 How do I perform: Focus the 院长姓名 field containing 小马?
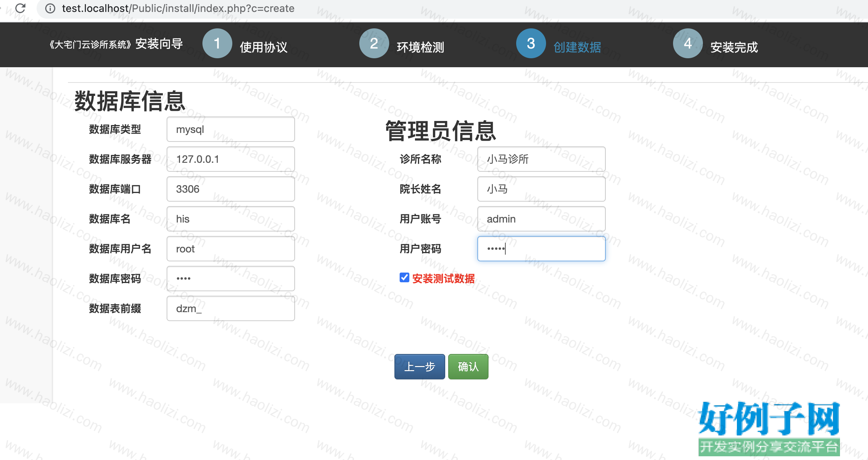click(x=542, y=189)
